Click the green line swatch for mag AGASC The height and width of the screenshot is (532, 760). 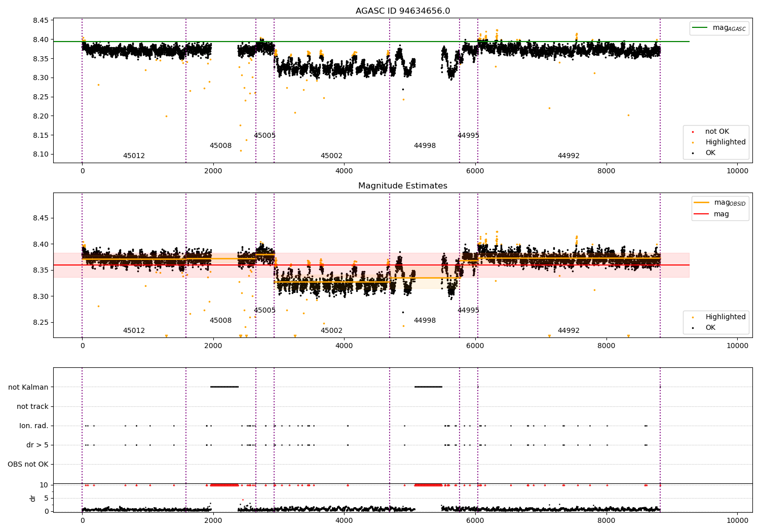[x=700, y=28]
